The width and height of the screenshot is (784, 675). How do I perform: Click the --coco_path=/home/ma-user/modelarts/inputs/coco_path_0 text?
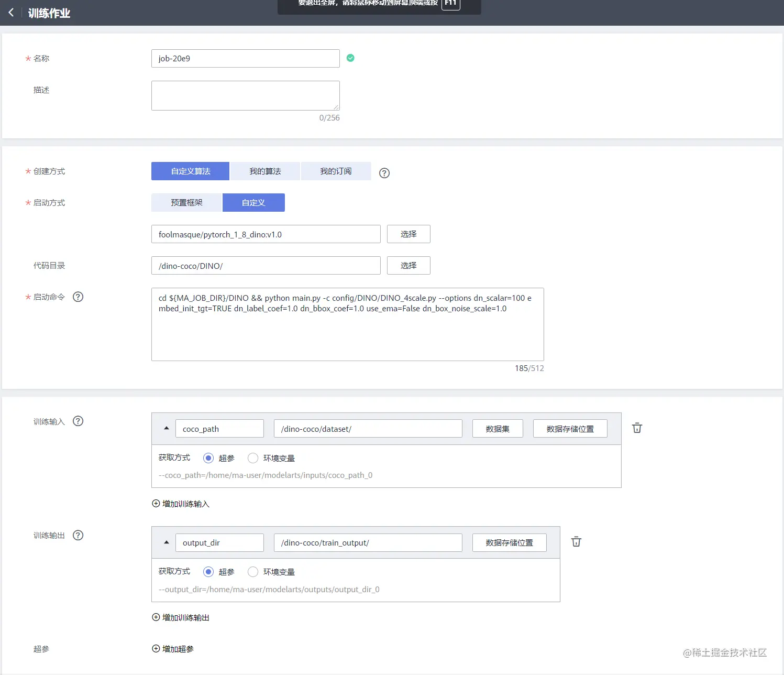266,475
